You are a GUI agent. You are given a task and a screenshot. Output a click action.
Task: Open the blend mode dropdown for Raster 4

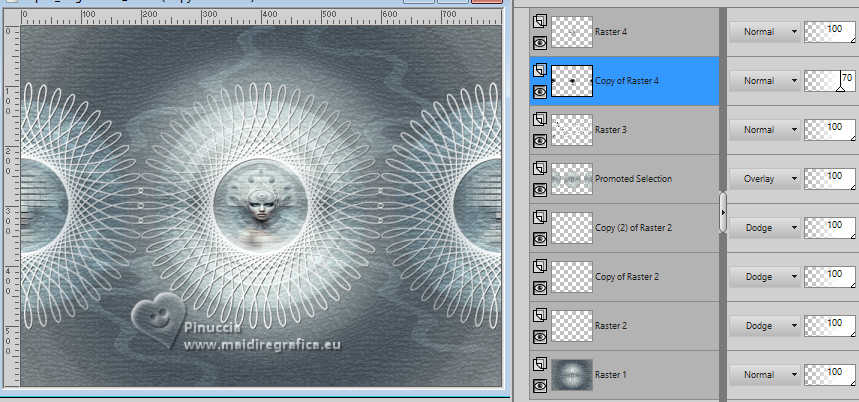click(765, 32)
